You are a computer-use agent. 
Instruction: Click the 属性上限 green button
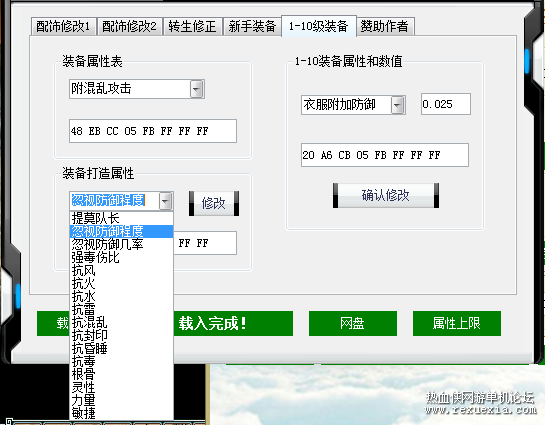[x=457, y=324]
